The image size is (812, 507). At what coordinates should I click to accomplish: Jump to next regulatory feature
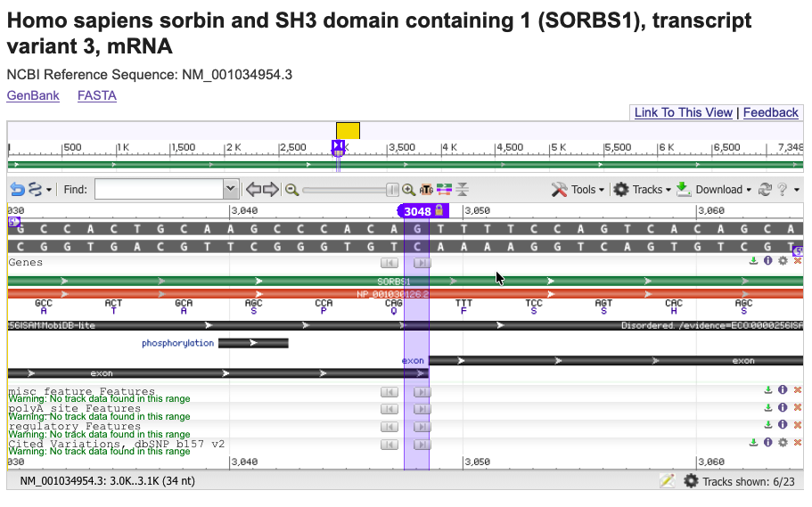[x=422, y=427]
